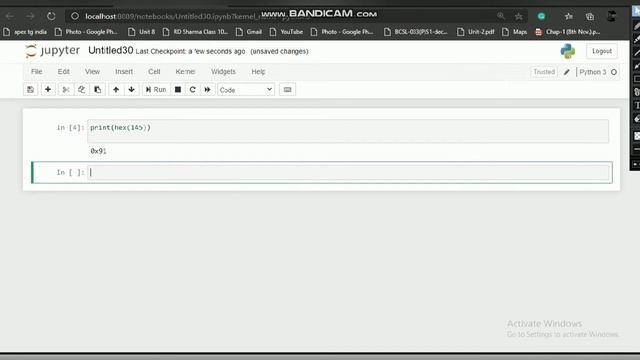
Task: Open the 'Chap-1 (8th Nov).p...' PDF bookmark
Action: coord(568,32)
